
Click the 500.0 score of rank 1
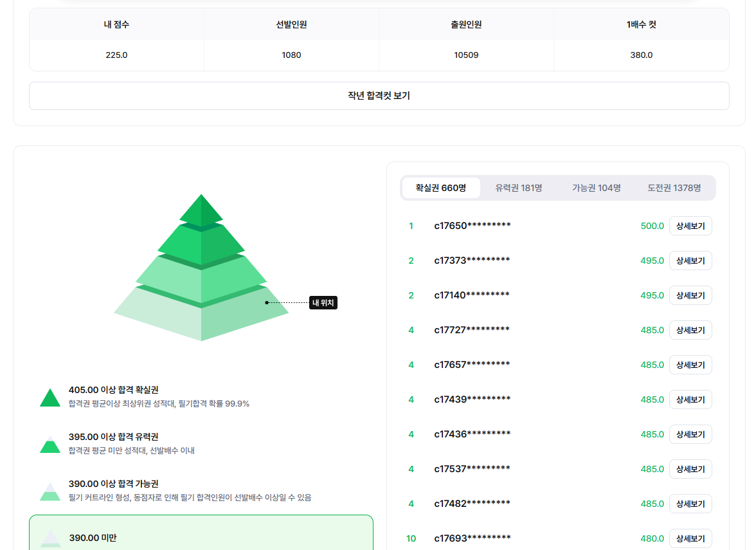click(652, 226)
